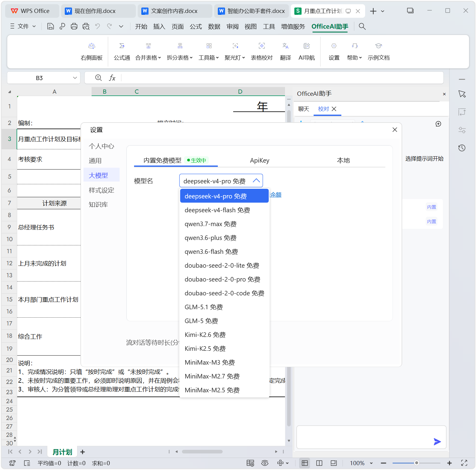Switch to the 本地 model tab
The height and width of the screenshot is (470, 476).
343,160
